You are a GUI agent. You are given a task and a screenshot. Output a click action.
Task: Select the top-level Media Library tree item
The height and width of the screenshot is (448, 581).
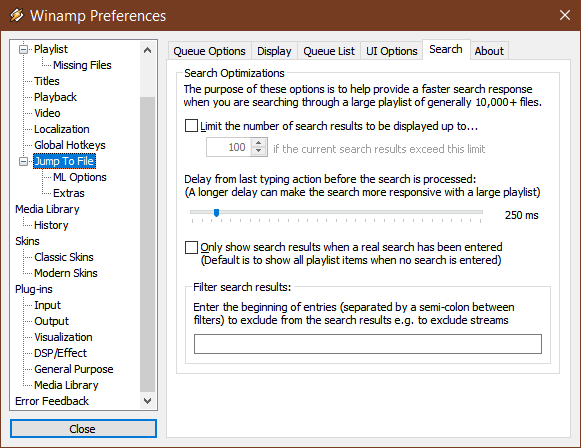(x=47, y=209)
